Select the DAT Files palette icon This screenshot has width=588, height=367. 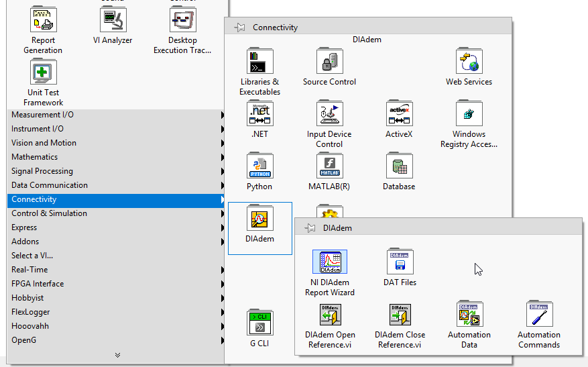[400, 262]
